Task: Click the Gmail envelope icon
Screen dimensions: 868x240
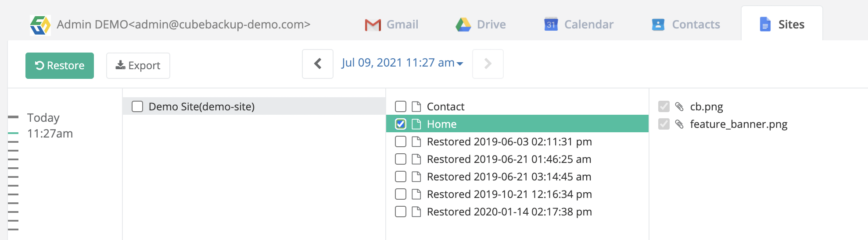Action: point(373,25)
